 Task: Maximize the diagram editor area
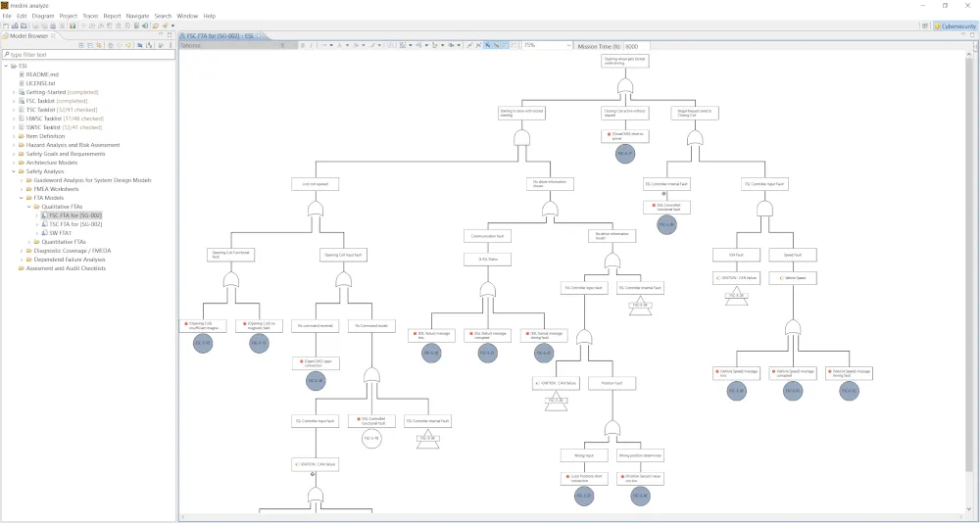point(972,36)
